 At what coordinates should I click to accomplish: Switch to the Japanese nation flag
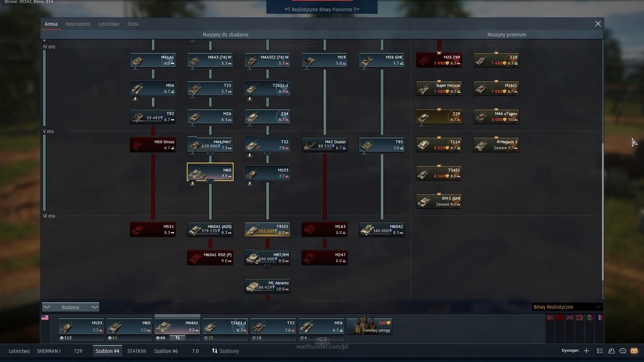click(579, 317)
